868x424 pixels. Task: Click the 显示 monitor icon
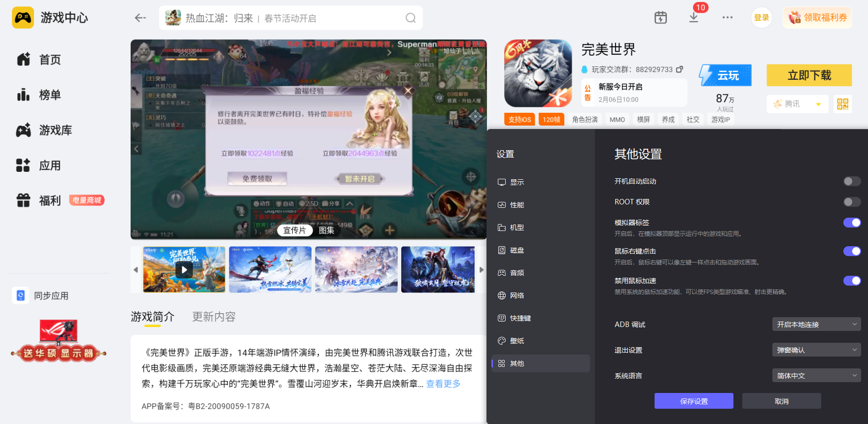(x=502, y=182)
